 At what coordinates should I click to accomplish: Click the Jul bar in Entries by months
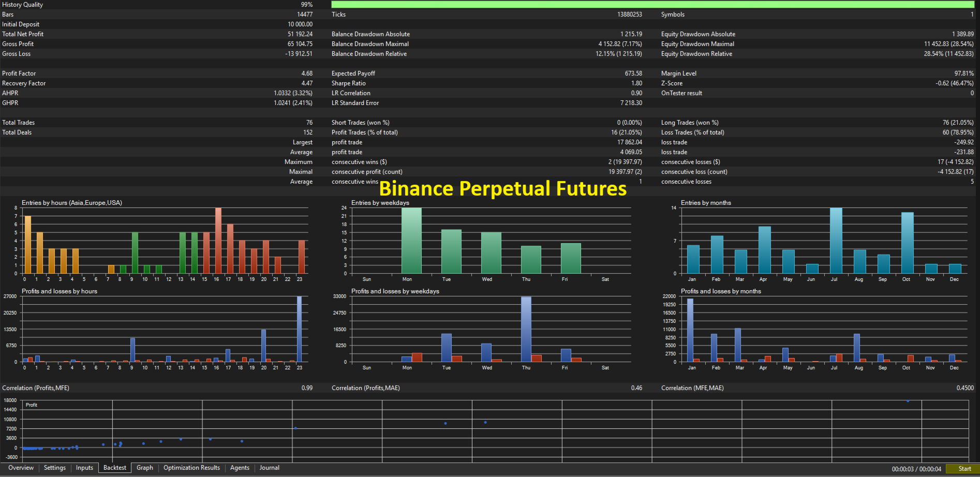coord(836,241)
